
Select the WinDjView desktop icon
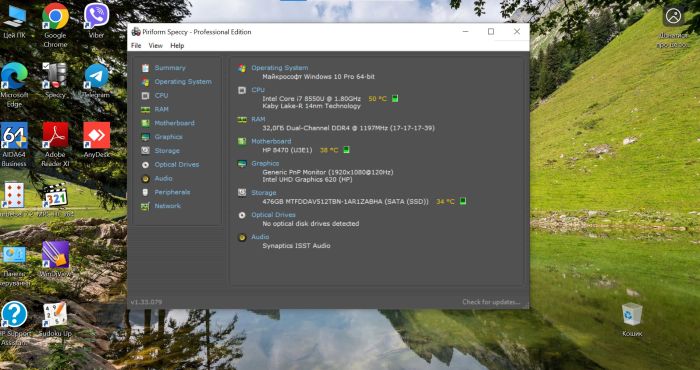coord(55,259)
